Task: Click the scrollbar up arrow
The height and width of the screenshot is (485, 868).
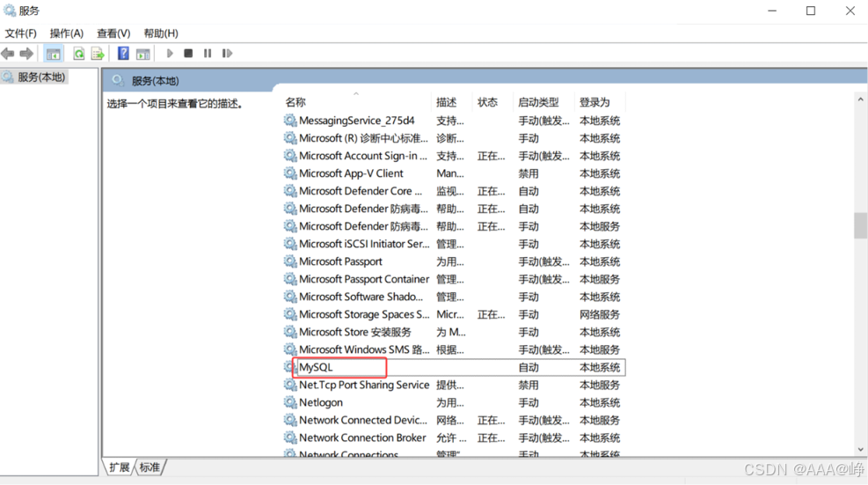Action: (860, 99)
